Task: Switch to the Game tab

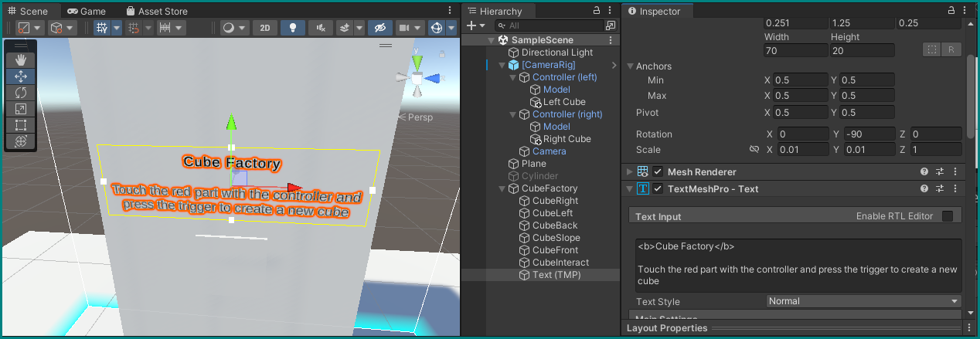Action: (x=86, y=12)
